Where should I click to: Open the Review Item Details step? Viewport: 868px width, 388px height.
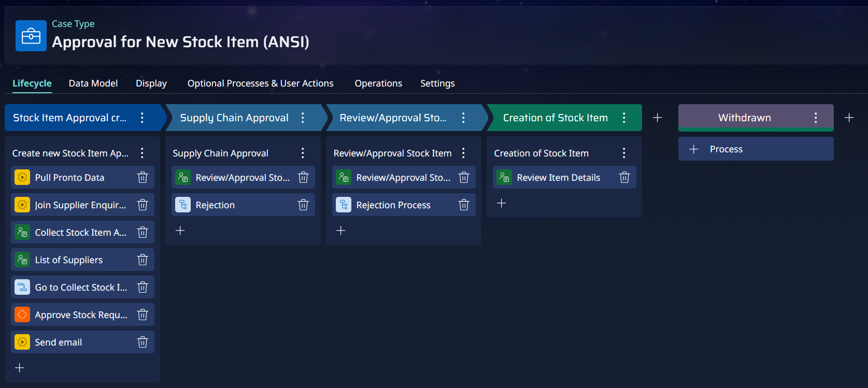tap(564, 178)
